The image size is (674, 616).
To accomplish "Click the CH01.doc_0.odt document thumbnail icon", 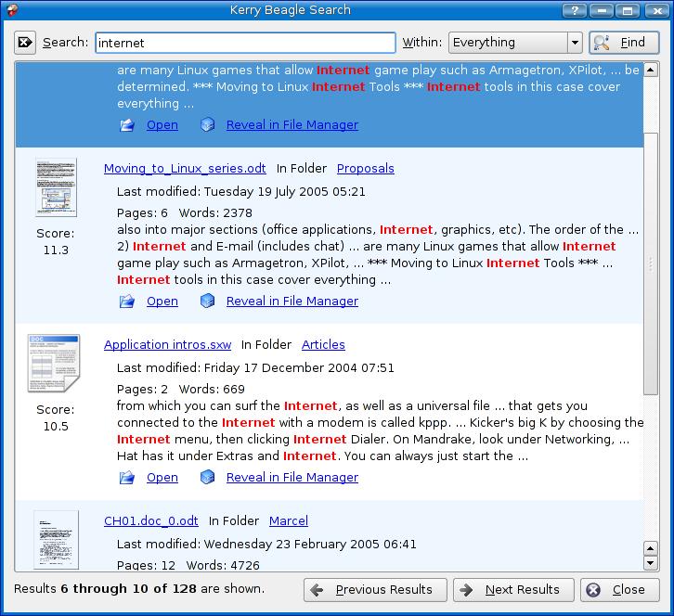I will coord(56,539).
